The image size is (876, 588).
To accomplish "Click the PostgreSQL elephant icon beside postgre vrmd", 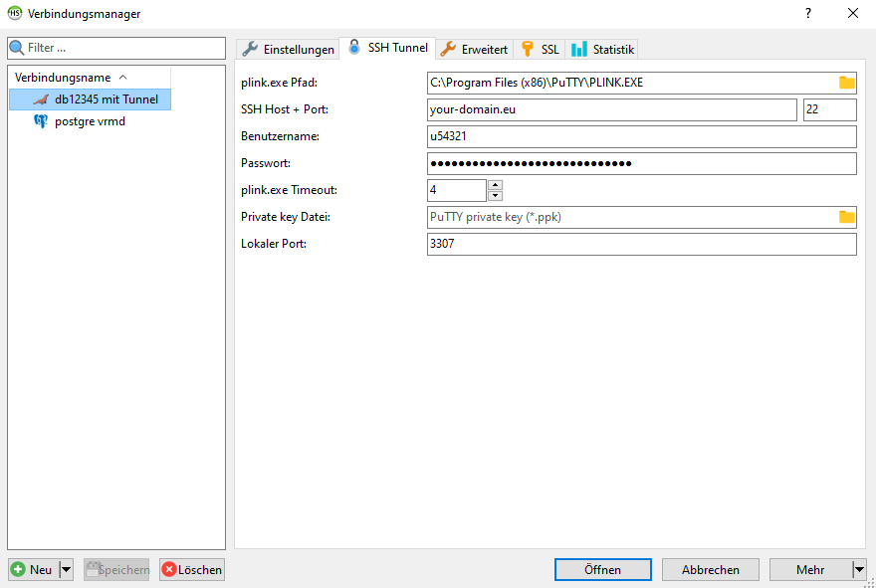I will click(x=41, y=121).
